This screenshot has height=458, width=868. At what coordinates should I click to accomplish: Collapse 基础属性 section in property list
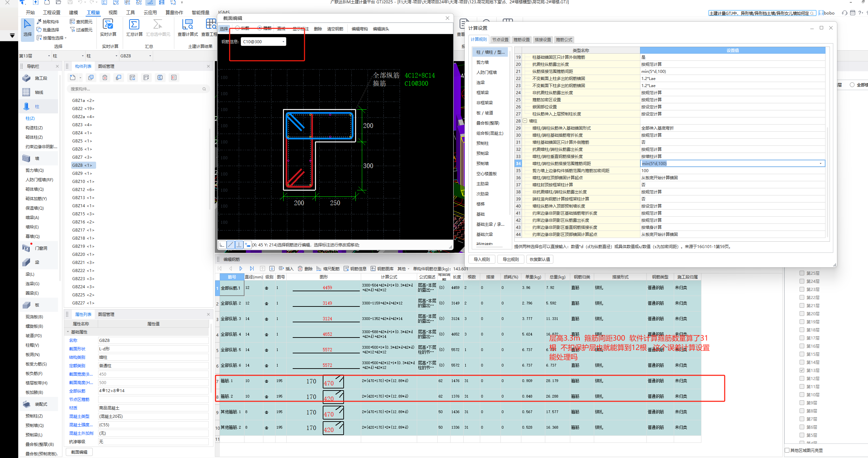[68, 332]
